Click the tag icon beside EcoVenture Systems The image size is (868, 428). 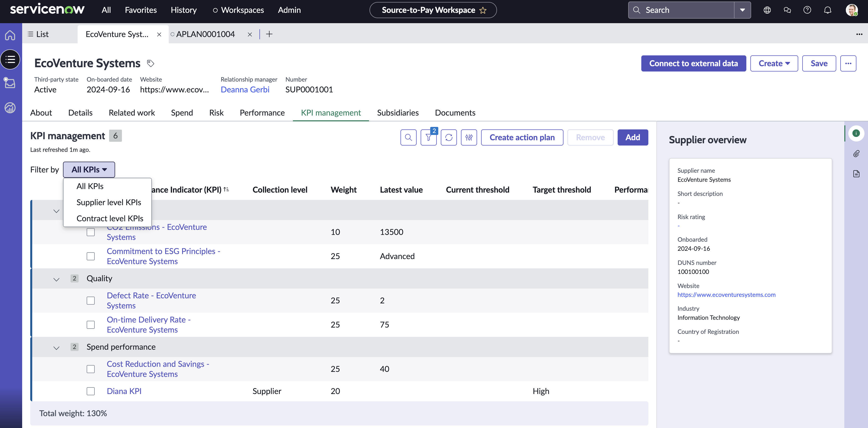coord(151,63)
